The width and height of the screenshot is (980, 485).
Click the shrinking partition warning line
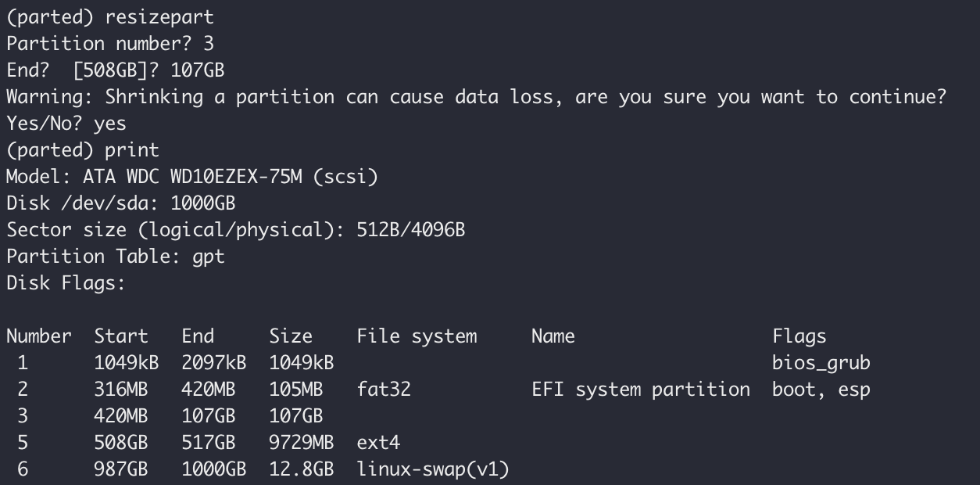(476, 97)
